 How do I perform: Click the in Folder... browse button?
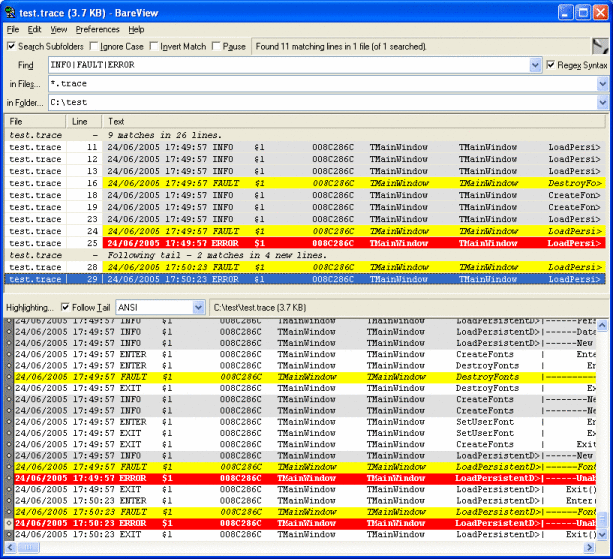click(24, 102)
